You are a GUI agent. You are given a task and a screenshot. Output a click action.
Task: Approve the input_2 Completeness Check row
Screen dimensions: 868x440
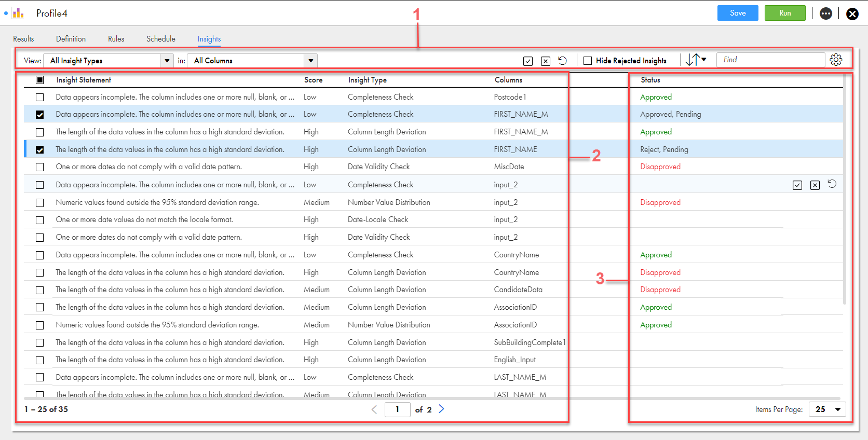point(797,185)
